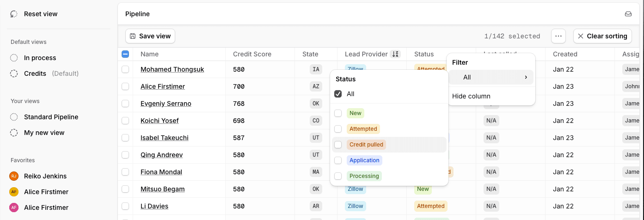Expand the Filter All submenu chevron
Screen dimensions: 644x220
526,77
